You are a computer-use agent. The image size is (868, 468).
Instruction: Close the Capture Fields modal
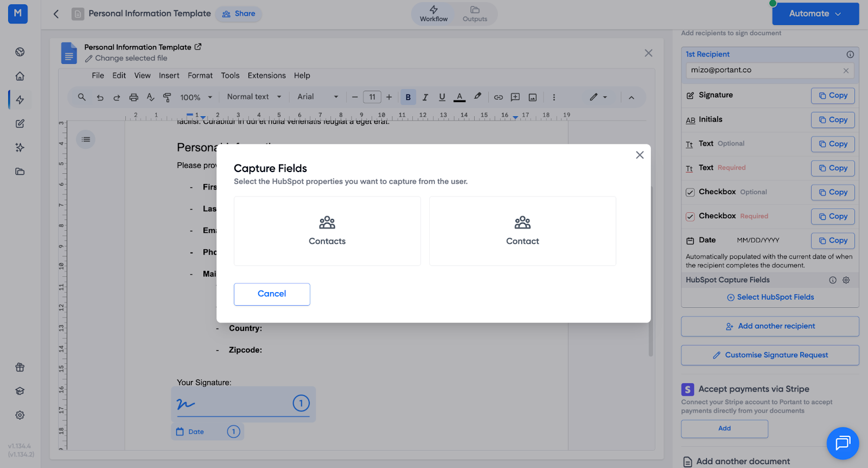point(640,155)
